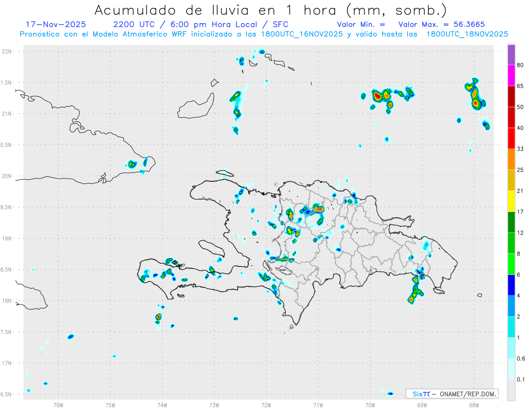Select the '72W' longitude label
The width and height of the screenshot is (532, 411).
click(x=266, y=405)
